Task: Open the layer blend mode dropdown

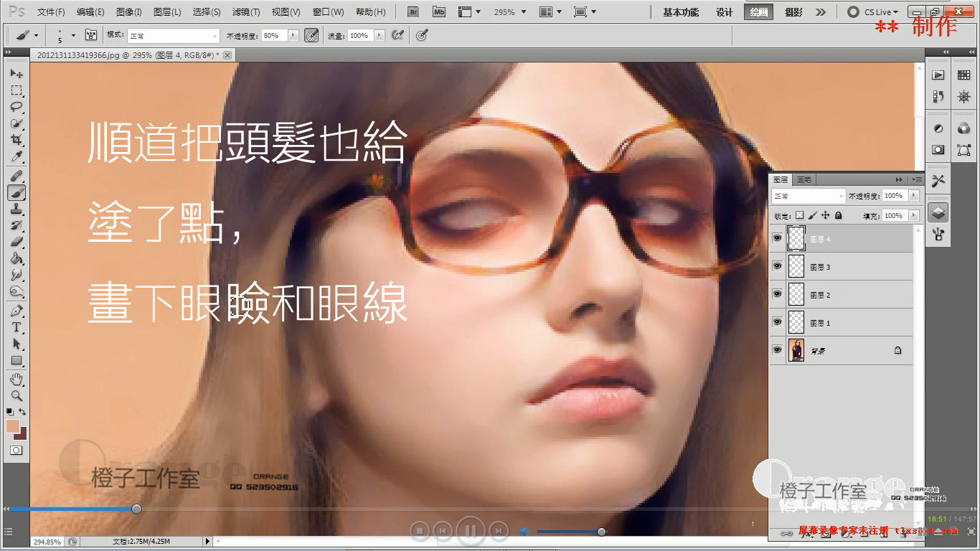Action: point(809,196)
